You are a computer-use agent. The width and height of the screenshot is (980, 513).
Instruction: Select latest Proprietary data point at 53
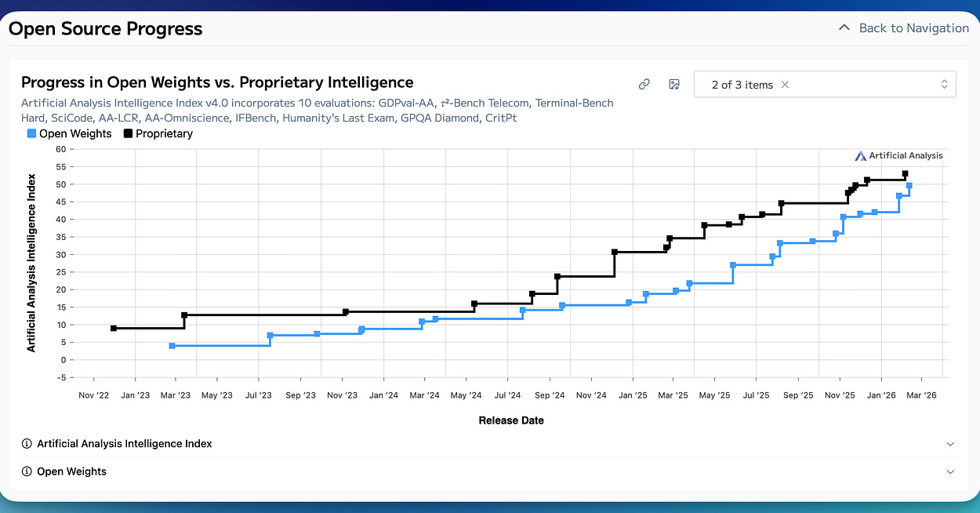[x=906, y=174]
